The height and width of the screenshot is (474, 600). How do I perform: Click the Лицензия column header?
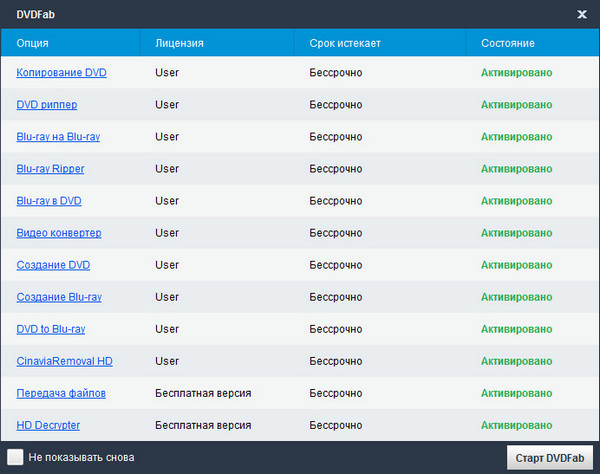tap(179, 43)
